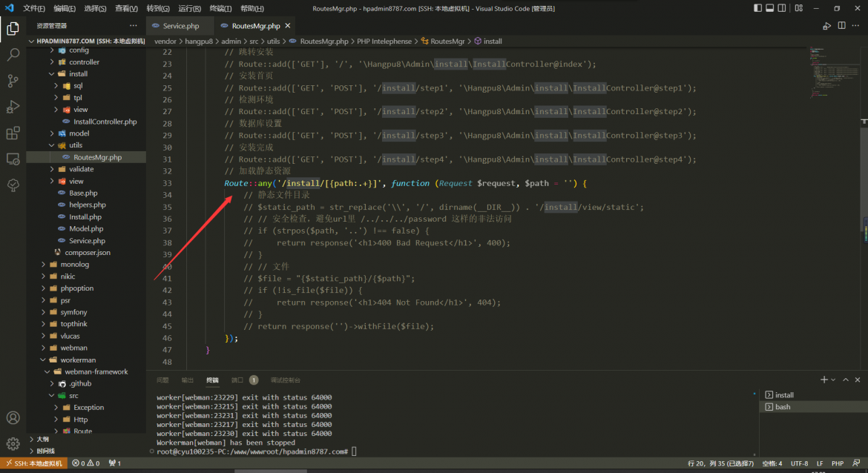Open the Remote Explorer view

[x=13, y=159]
